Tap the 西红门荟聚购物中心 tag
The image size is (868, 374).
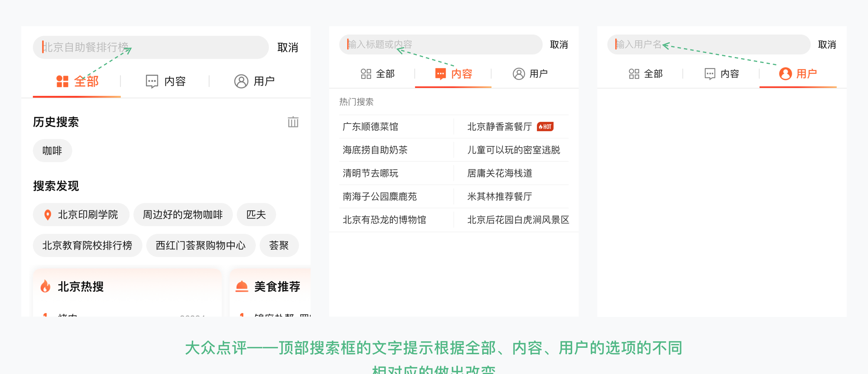pyautogui.click(x=201, y=246)
